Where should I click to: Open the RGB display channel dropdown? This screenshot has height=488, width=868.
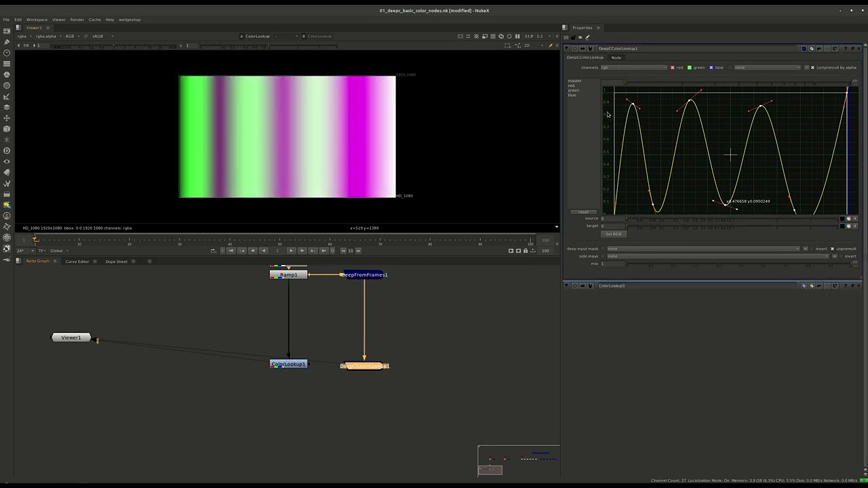pos(71,36)
